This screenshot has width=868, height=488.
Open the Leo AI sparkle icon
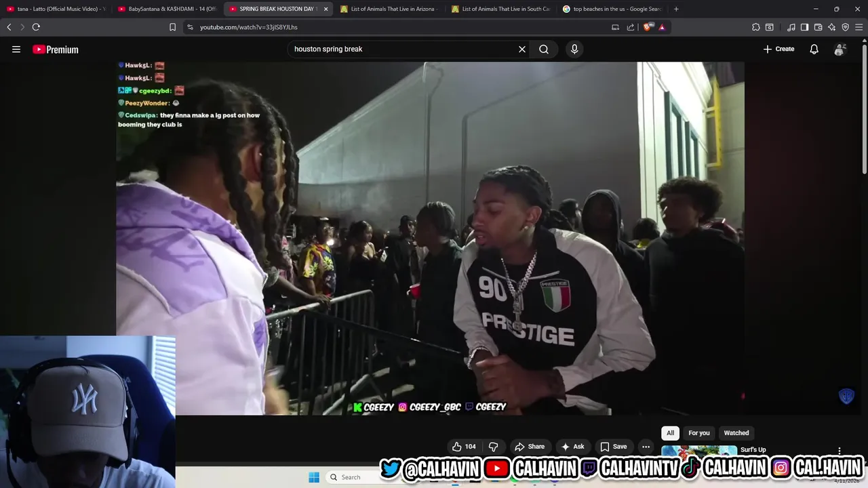click(831, 27)
